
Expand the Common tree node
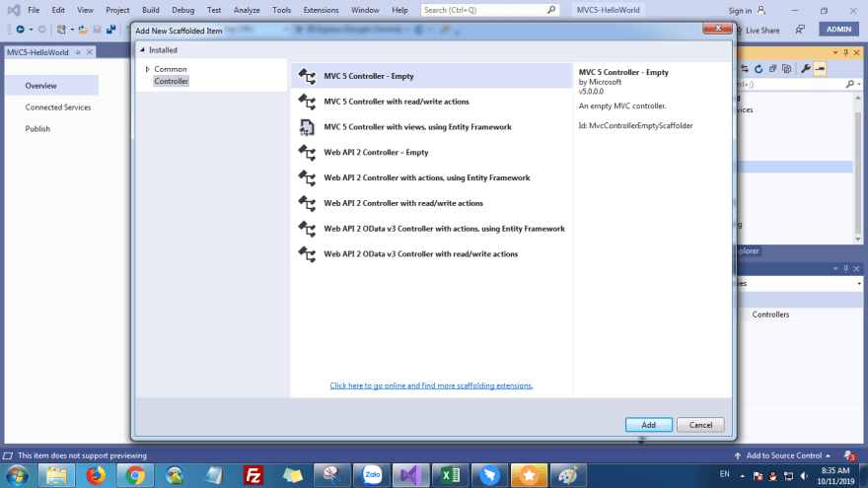click(x=147, y=69)
